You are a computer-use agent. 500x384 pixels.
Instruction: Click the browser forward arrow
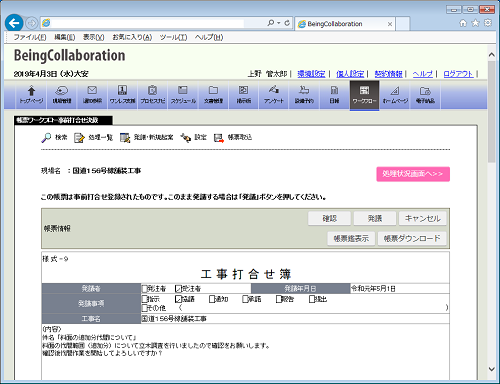32,23
